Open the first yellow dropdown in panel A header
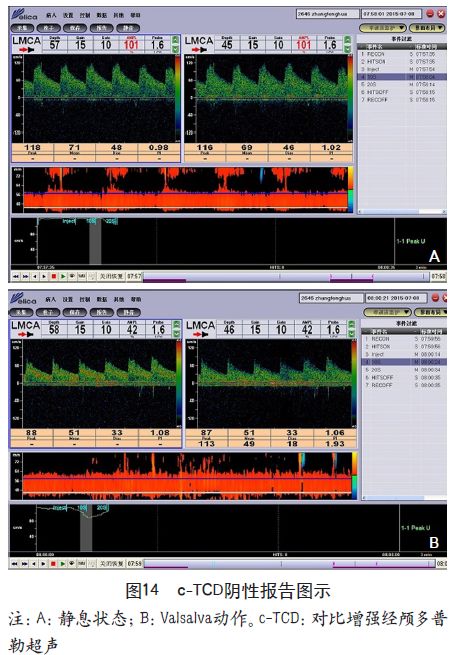 point(383,28)
